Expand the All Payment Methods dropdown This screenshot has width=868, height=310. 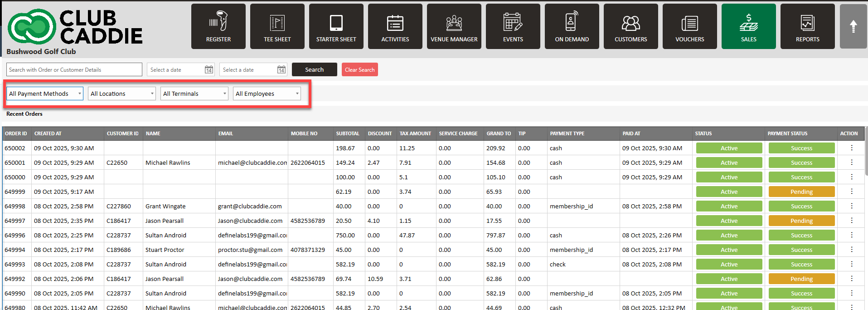tap(45, 93)
